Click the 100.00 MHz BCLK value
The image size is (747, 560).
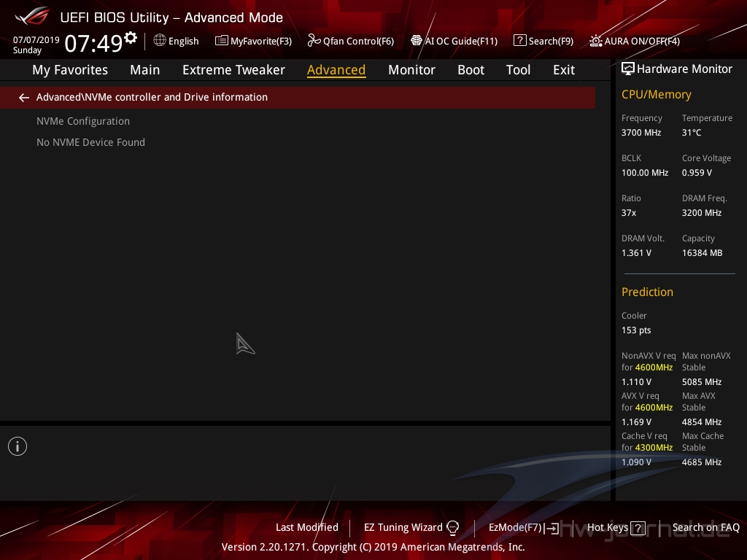[x=645, y=173]
